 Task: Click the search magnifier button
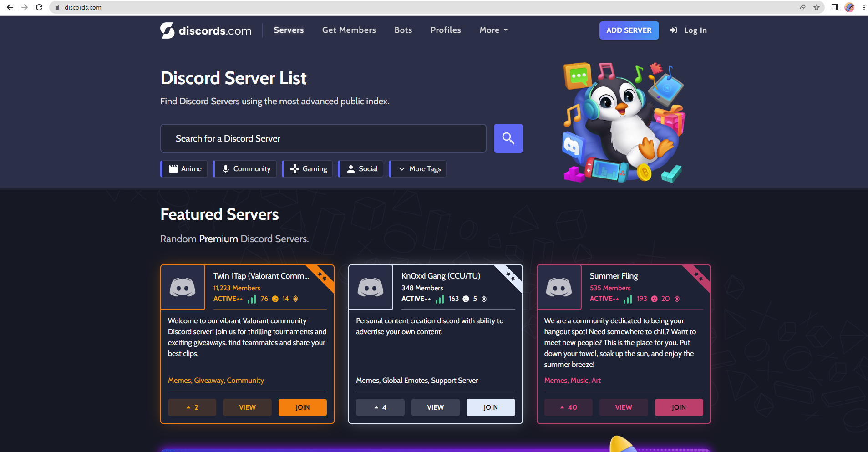tap(508, 138)
